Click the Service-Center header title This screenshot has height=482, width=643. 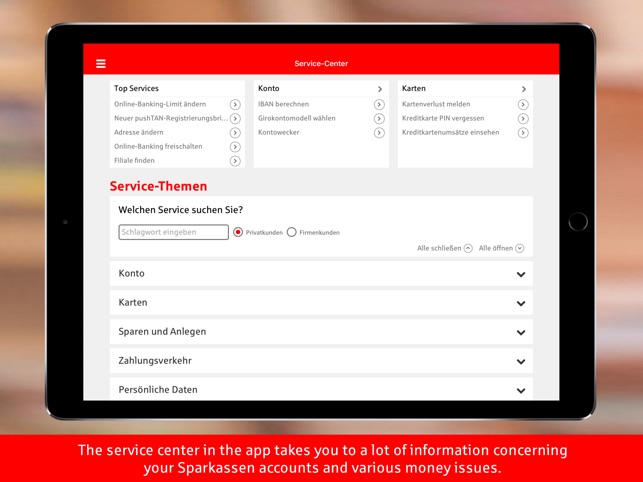pyautogui.click(x=321, y=64)
